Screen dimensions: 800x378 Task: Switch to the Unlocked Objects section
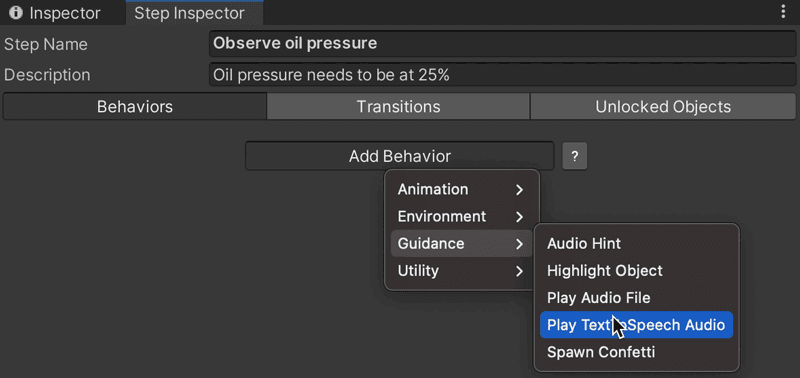pyautogui.click(x=663, y=107)
